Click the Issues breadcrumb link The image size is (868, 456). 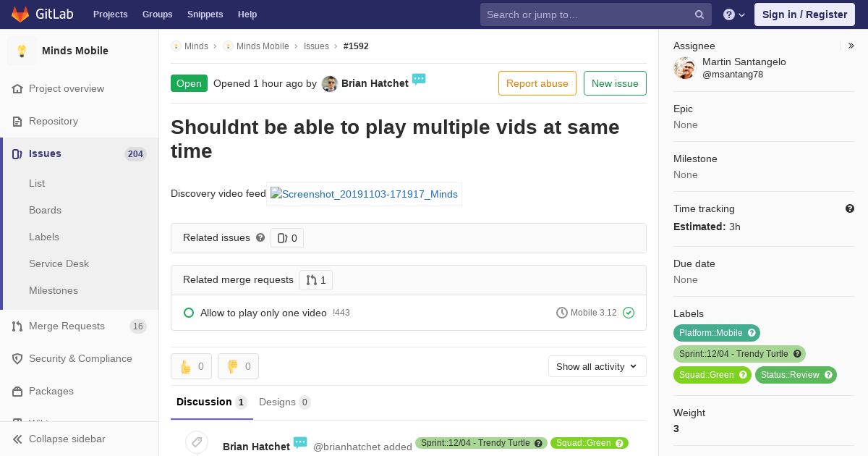point(316,46)
